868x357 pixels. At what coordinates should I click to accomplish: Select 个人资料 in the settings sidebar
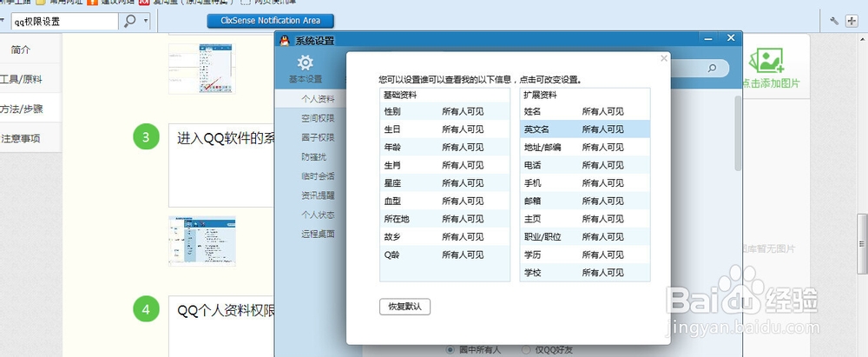[x=318, y=99]
